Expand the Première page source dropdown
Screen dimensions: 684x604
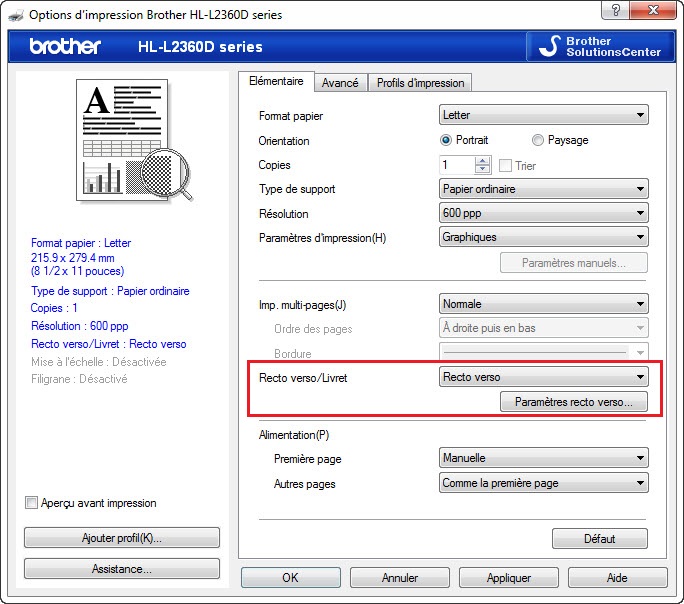(x=544, y=458)
